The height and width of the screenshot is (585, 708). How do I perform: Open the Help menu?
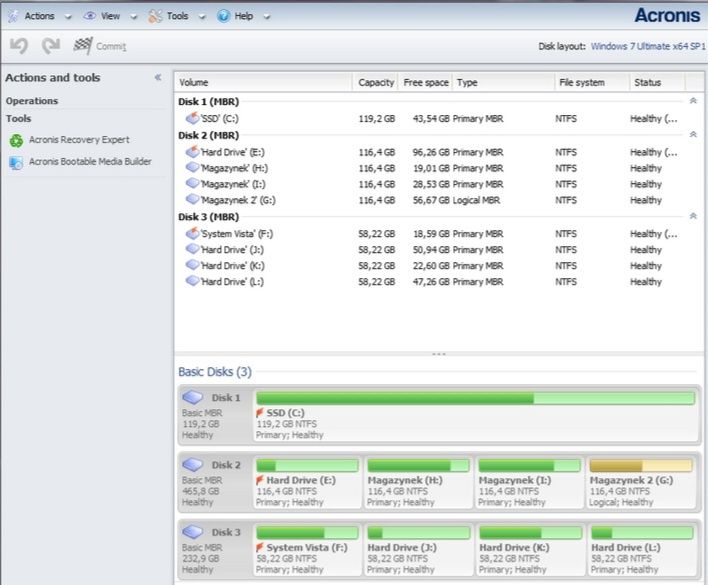(x=243, y=16)
